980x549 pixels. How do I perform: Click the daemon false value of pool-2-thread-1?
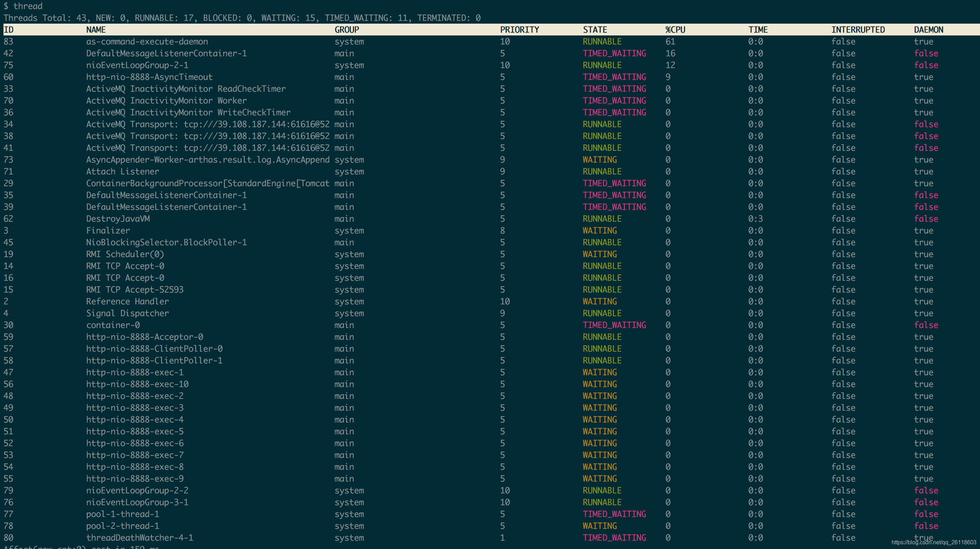[926, 525]
